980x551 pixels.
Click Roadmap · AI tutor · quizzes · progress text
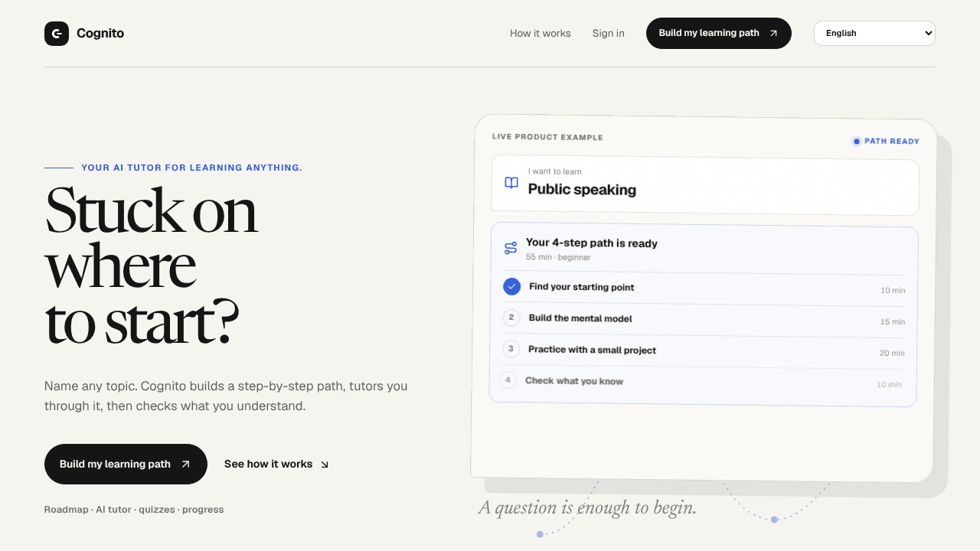click(x=134, y=510)
